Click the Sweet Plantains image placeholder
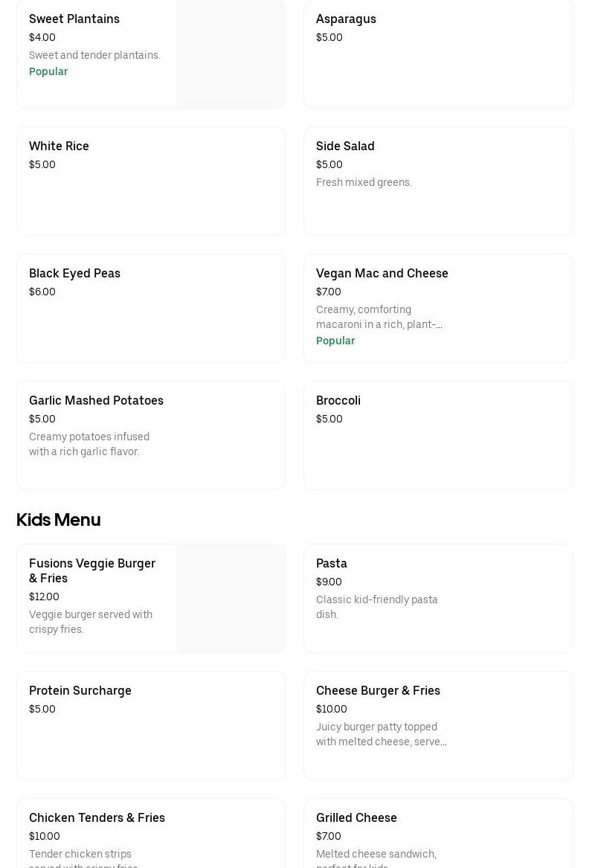The height and width of the screenshot is (868, 598). click(231, 54)
